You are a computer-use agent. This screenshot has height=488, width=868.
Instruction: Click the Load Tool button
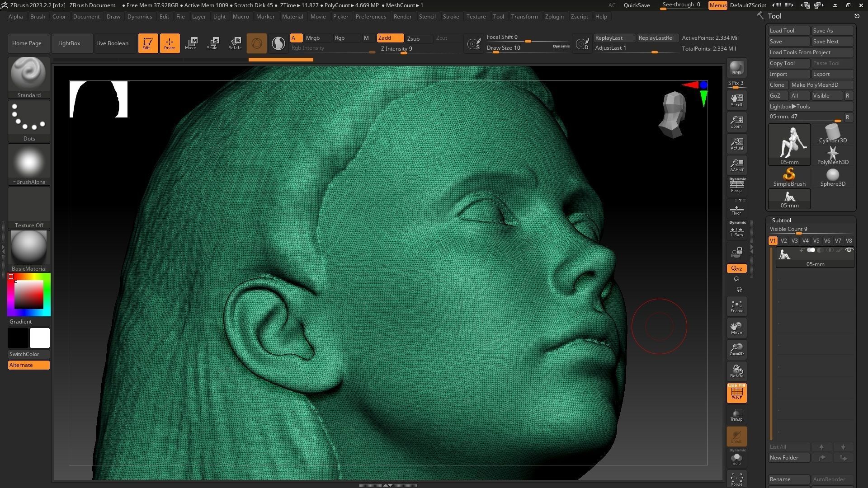click(789, 31)
